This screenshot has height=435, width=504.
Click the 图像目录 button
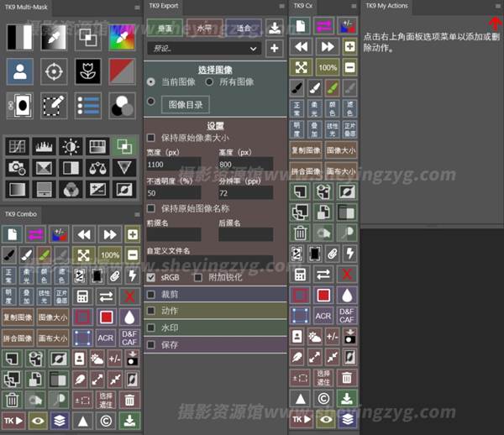tap(185, 104)
